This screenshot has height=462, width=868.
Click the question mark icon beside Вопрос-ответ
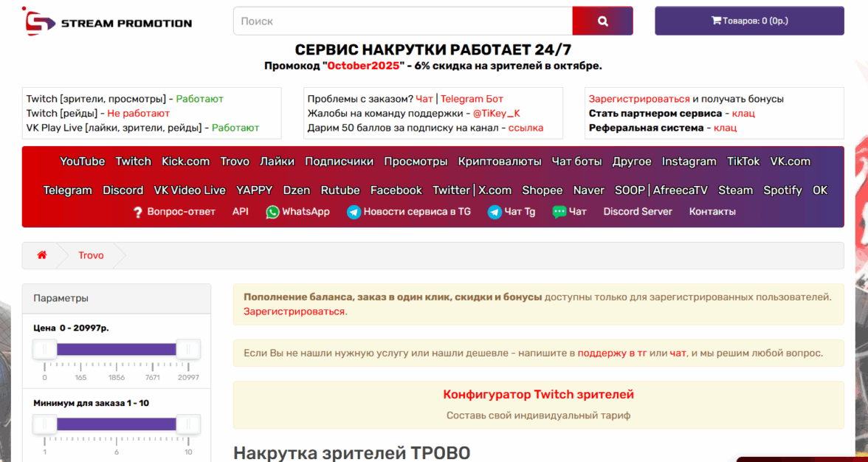138,212
